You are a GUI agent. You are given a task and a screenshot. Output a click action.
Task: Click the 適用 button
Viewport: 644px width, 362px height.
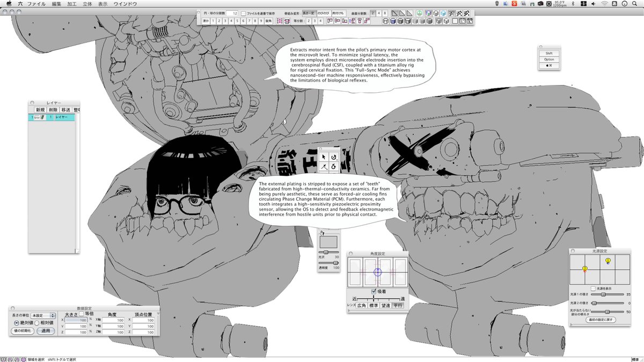click(46, 331)
